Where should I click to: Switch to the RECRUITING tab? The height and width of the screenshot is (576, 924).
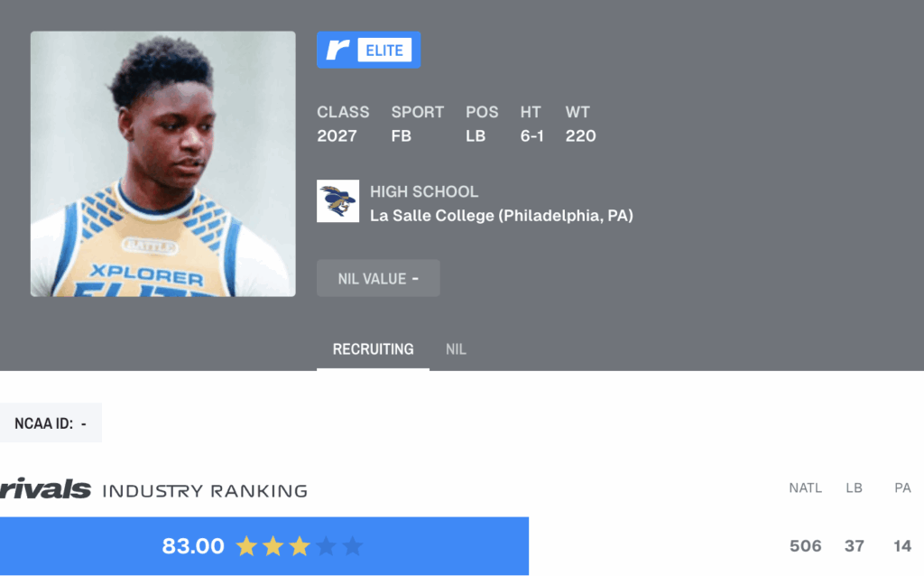[373, 349]
